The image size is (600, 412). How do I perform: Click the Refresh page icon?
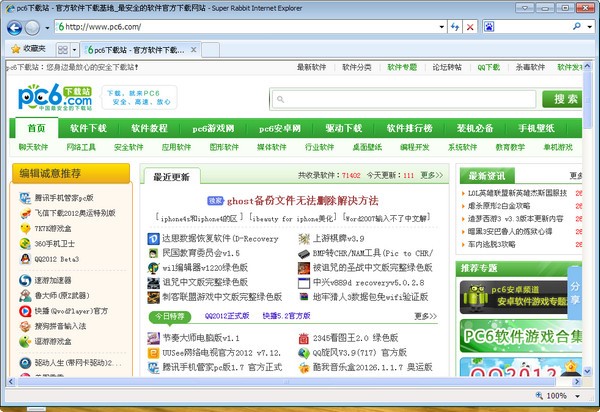tap(455, 27)
